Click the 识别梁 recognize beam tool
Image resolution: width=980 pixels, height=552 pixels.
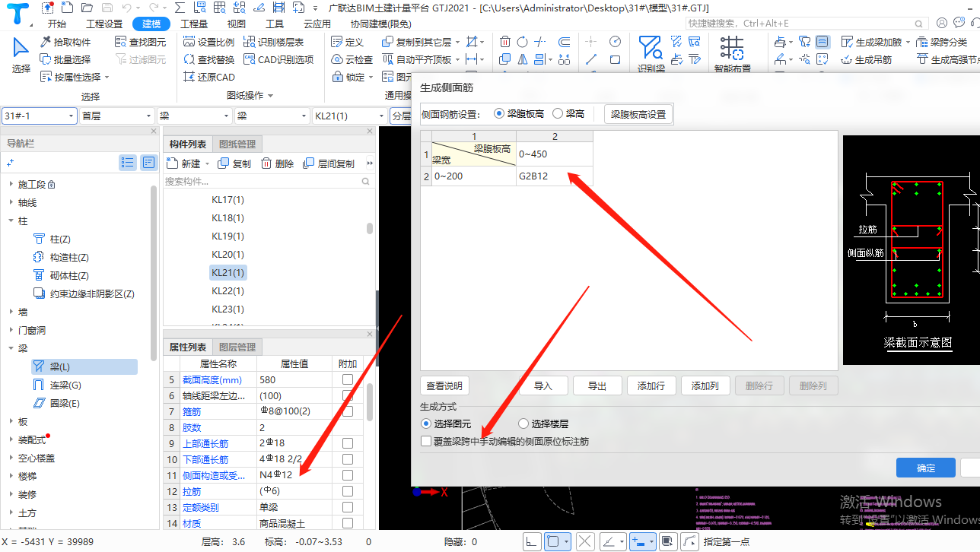pyautogui.click(x=651, y=55)
